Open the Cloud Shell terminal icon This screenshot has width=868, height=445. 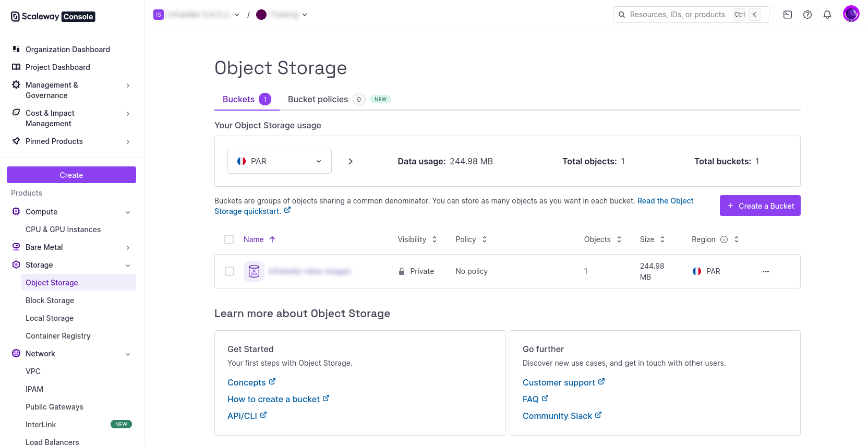(788, 15)
